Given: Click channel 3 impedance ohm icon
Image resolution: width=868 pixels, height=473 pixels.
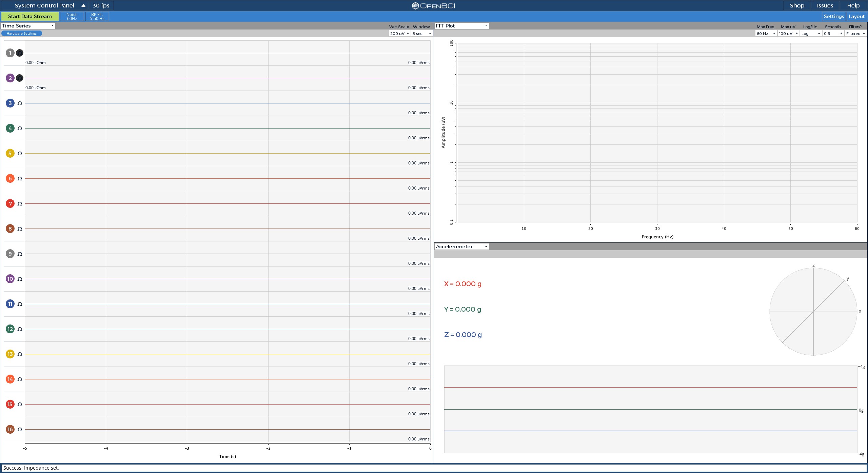Looking at the screenshot, I should pos(20,103).
